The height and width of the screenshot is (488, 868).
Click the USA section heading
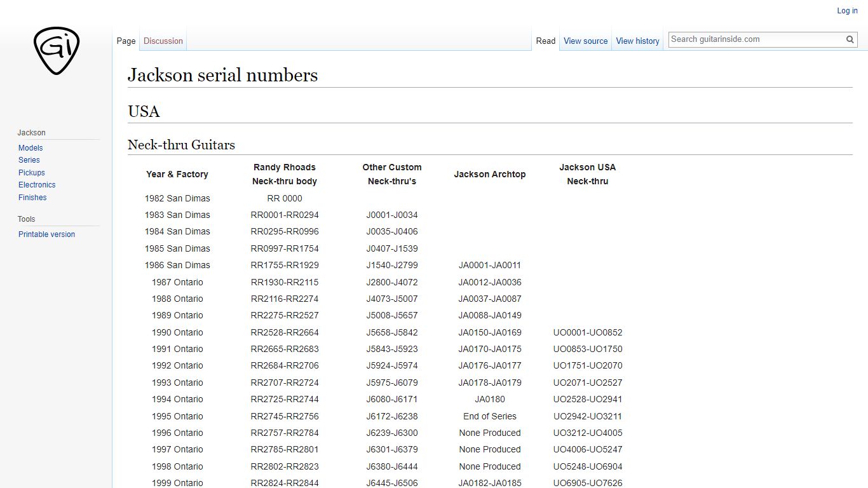(144, 112)
